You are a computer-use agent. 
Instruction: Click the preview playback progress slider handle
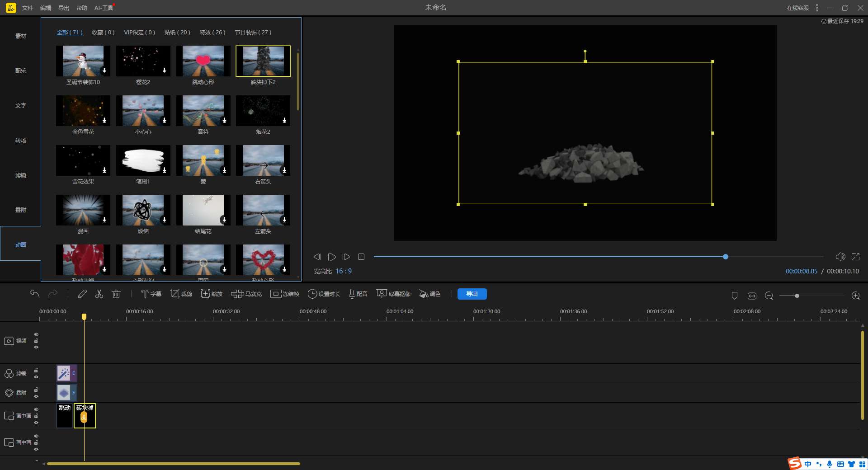726,257
